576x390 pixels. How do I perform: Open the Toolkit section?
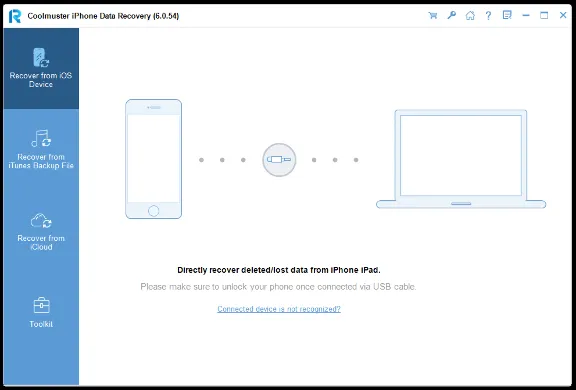[x=41, y=312]
